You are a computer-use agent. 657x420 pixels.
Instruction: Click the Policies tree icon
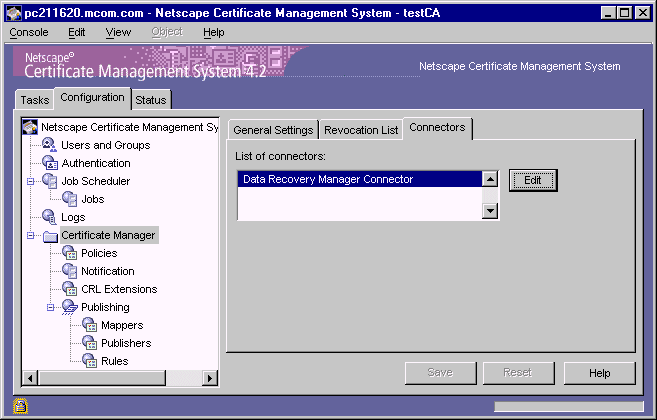pos(70,253)
